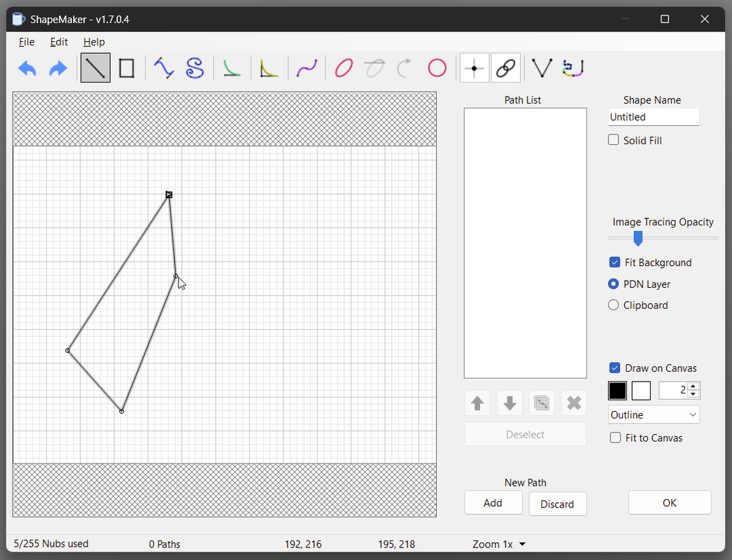Enable the Solid Fill checkbox
This screenshot has width=732, height=560.
(x=614, y=139)
